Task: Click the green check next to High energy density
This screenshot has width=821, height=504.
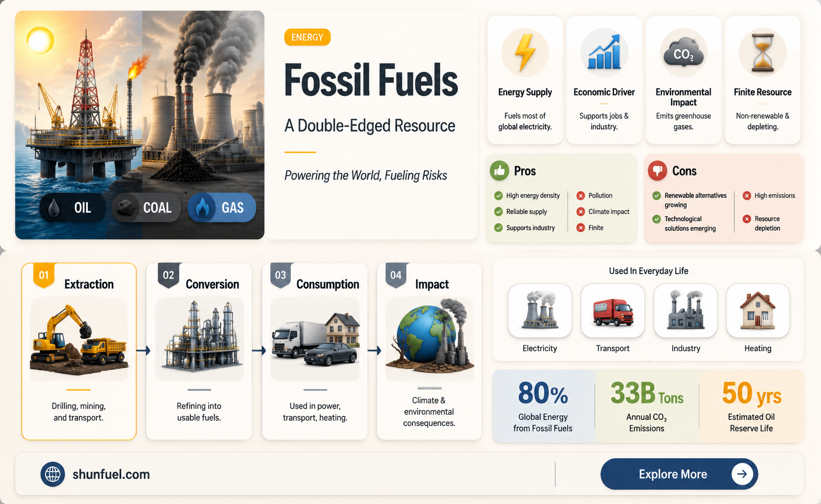Action: (x=498, y=195)
